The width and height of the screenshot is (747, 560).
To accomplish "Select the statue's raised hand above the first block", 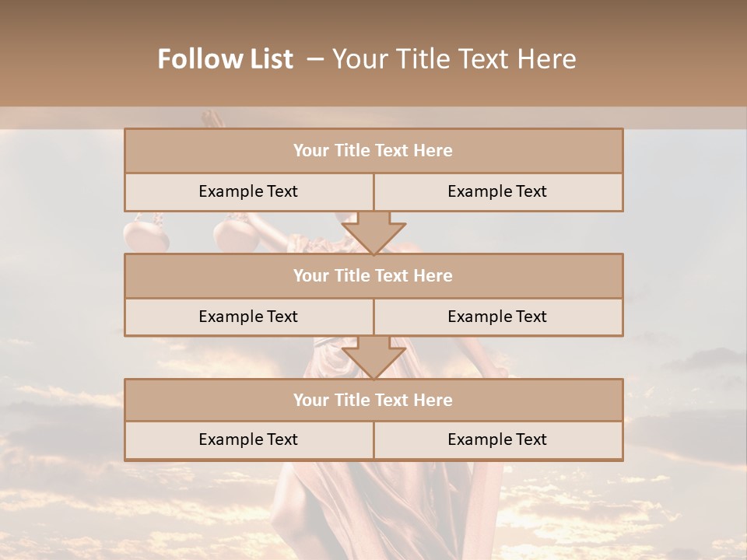I will (x=211, y=118).
